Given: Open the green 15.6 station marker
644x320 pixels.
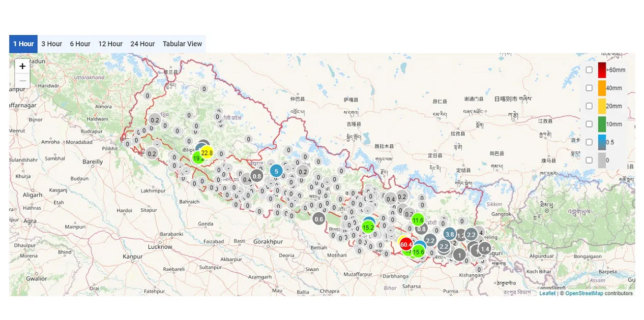Looking at the screenshot, I should 419,252.
